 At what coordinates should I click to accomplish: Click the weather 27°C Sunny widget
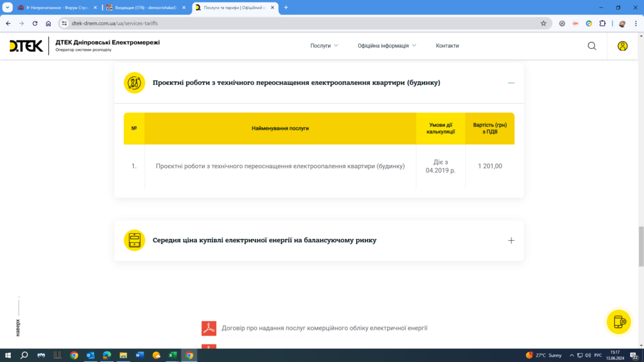click(x=544, y=355)
